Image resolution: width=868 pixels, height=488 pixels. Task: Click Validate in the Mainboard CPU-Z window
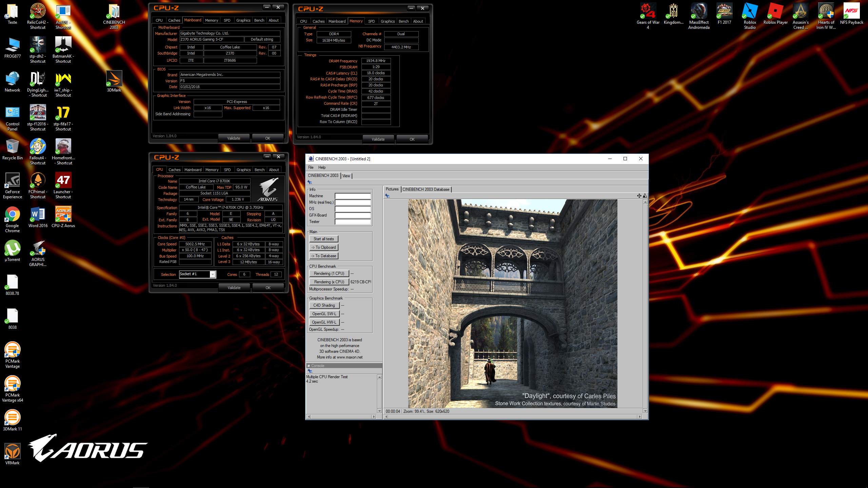point(234,138)
